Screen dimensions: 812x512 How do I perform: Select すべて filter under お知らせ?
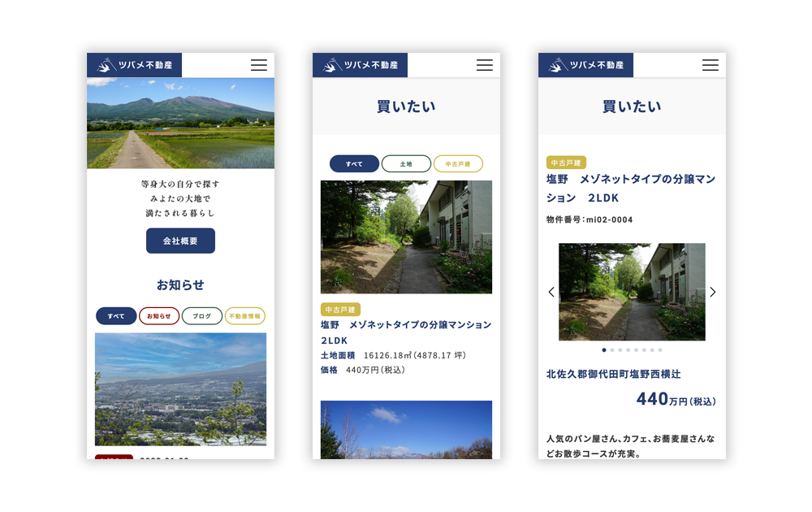(116, 315)
